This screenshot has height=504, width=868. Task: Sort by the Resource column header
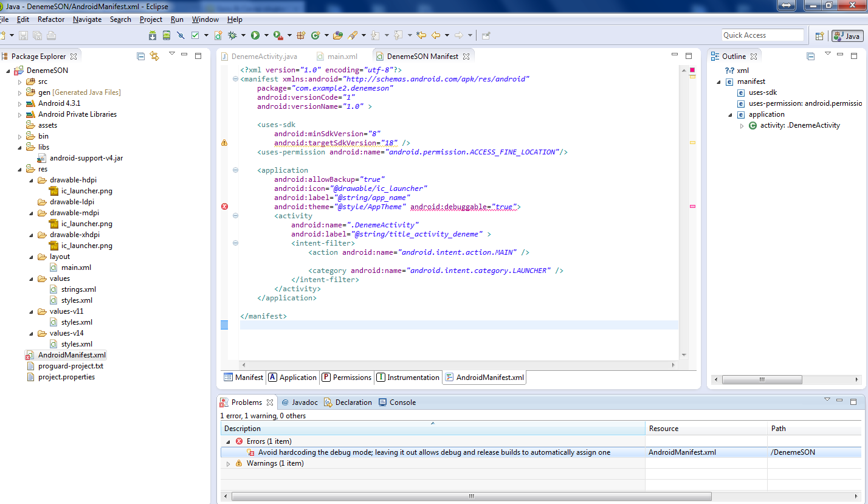pos(706,429)
